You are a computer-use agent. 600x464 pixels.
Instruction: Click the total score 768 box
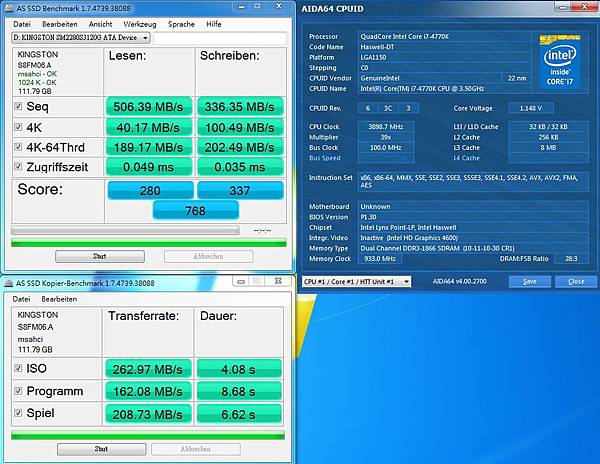196,210
